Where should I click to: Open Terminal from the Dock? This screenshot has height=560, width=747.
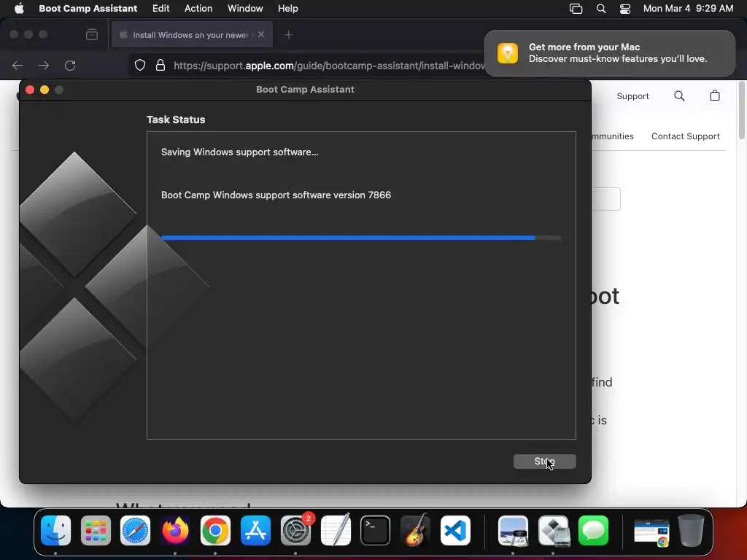tap(376, 531)
